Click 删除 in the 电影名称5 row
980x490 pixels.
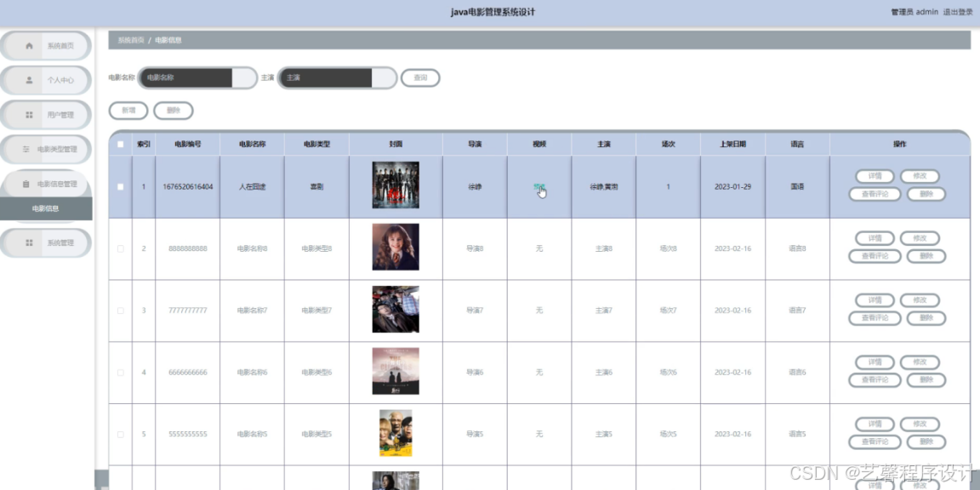926,442
